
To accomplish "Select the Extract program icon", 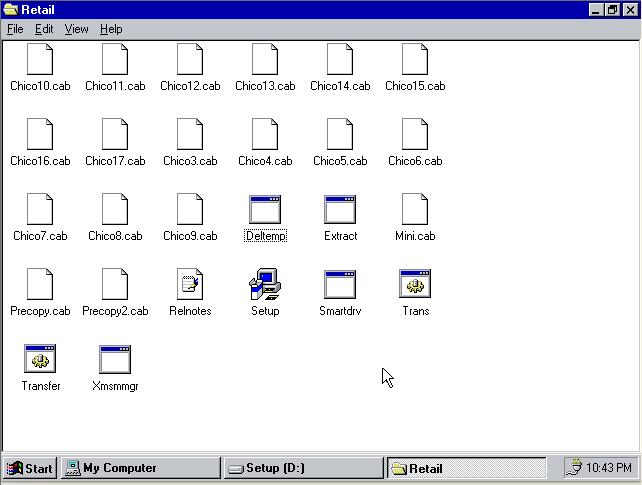I will (340, 209).
